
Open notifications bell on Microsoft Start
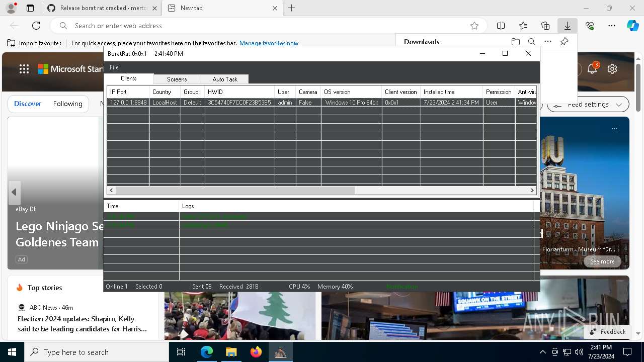point(592,69)
